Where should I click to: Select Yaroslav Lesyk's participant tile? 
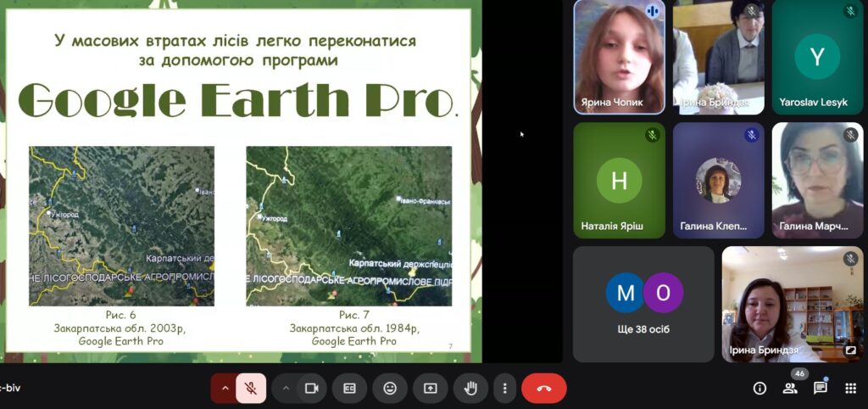(817, 57)
